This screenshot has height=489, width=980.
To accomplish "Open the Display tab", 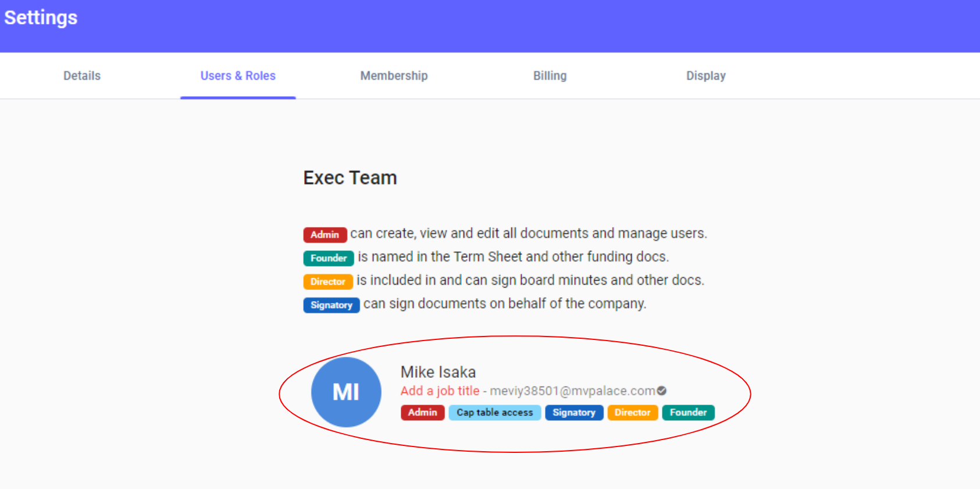I will [x=705, y=76].
